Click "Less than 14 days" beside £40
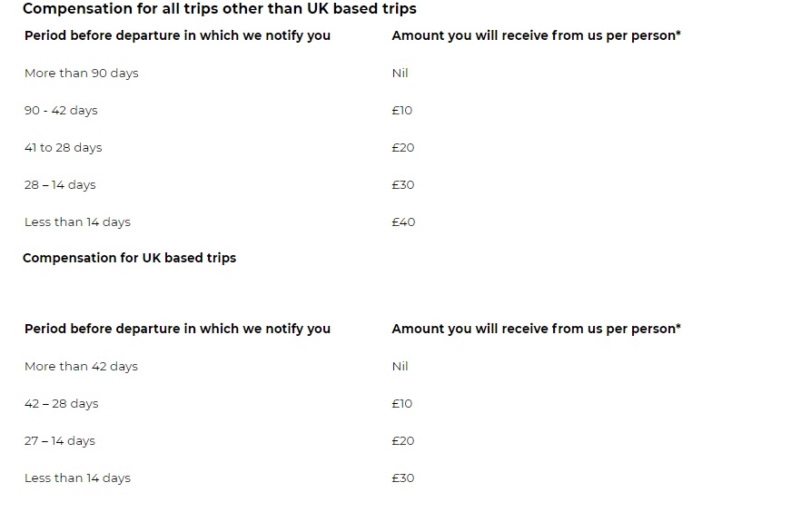Image resolution: width=791 pixels, height=532 pixels. coord(77,222)
